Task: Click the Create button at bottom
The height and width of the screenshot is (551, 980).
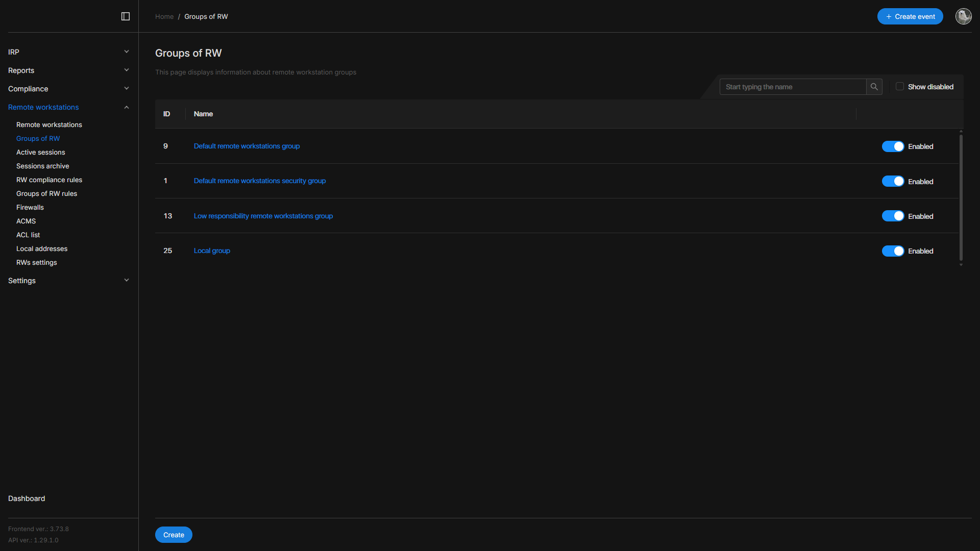Action: click(x=174, y=535)
